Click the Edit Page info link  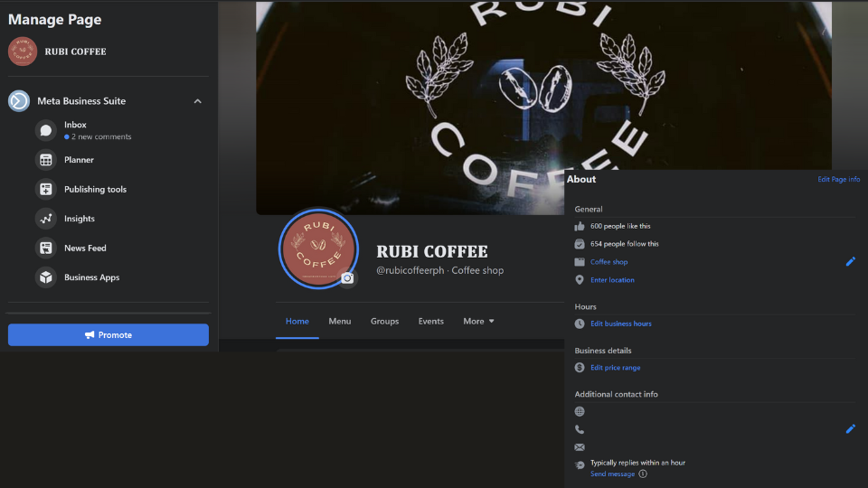click(x=839, y=179)
